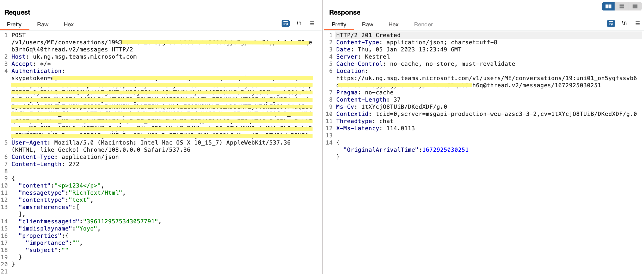Click the Cache-Control response header
This screenshot has width=644, height=274.
(426, 64)
